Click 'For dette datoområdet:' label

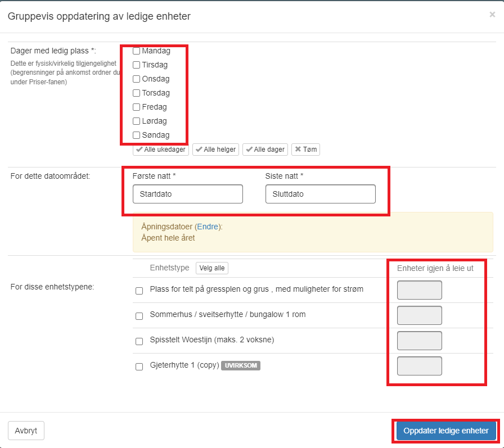(51, 176)
